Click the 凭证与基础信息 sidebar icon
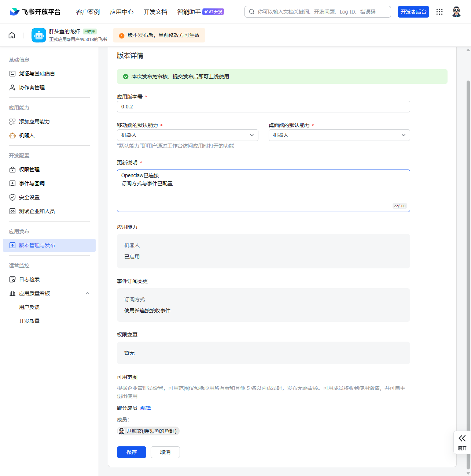This screenshot has height=476, width=471. coord(12,74)
